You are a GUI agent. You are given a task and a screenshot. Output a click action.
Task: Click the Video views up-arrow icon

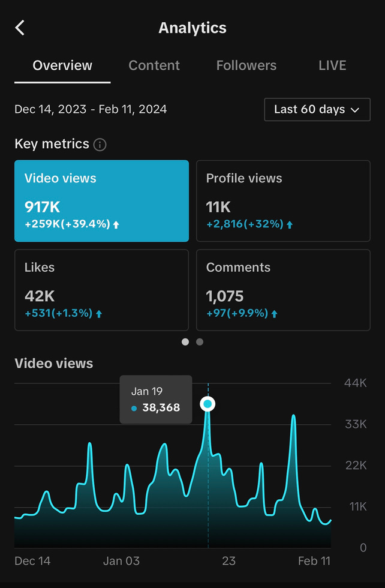[x=116, y=224]
